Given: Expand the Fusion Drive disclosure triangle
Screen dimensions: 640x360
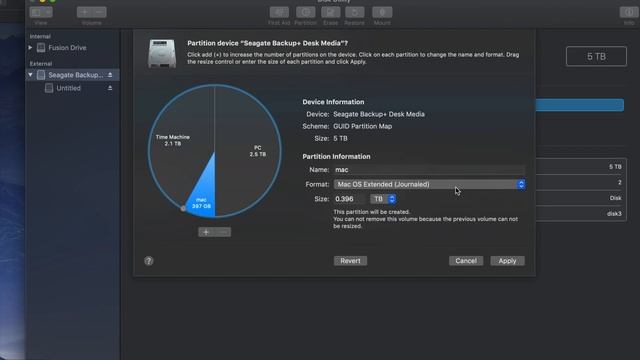Looking at the screenshot, I should (30, 48).
